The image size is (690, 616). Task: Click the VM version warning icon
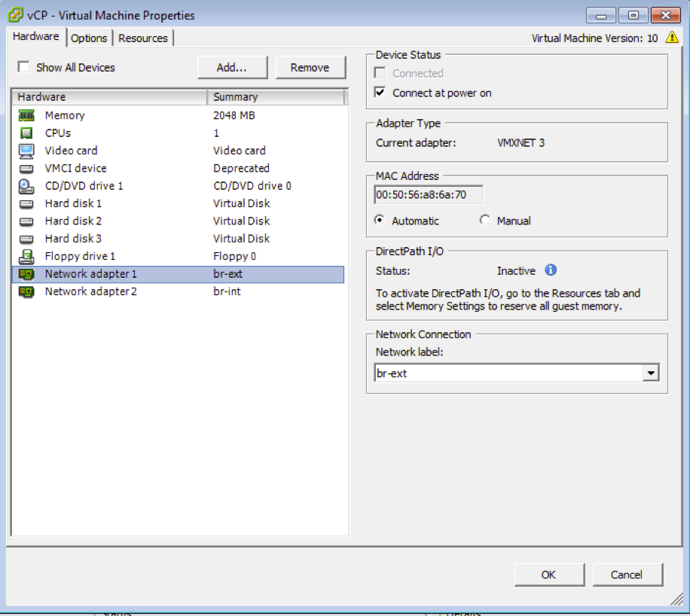(x=672, y=38)
